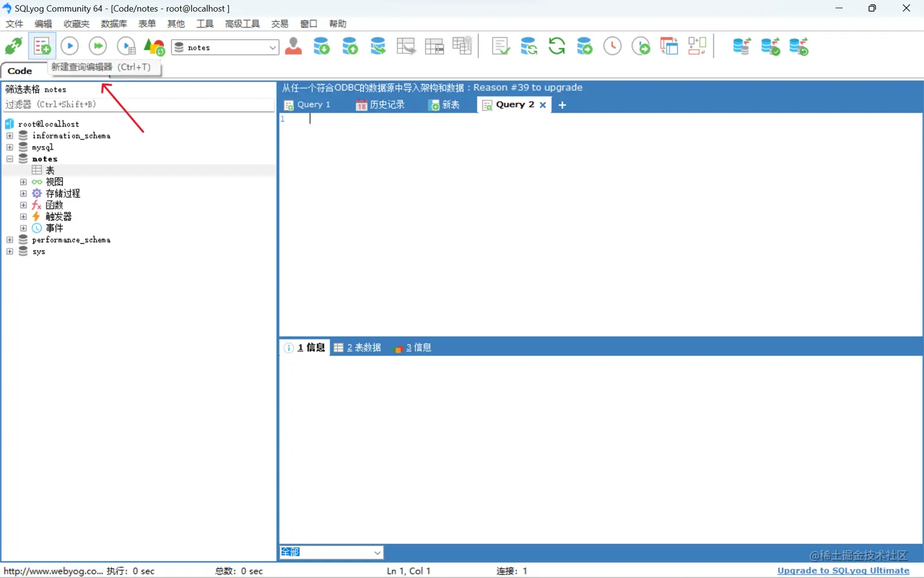Click database with sync arrows icon
The height and width of the screenshot is (578, 924).
pyautogui.click(x=529, y=46)
